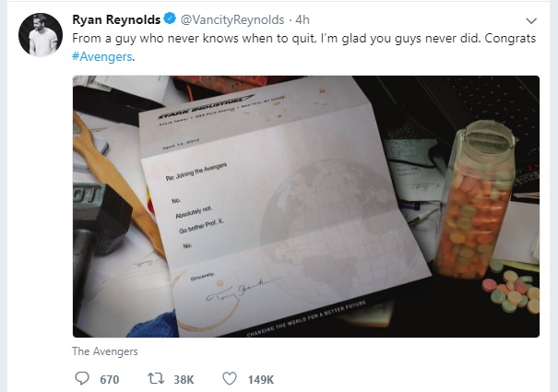Click the 4h timestamp link
558x392 pixels.
click(302, 18)
